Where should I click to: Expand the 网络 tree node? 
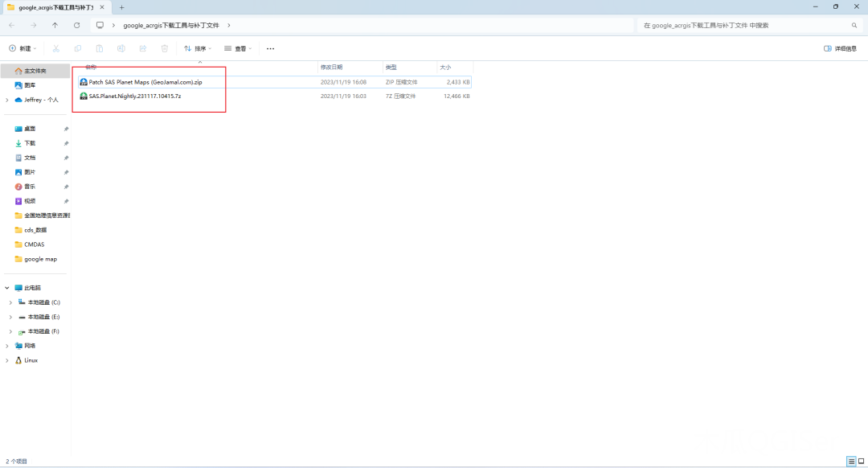[7, 346]
